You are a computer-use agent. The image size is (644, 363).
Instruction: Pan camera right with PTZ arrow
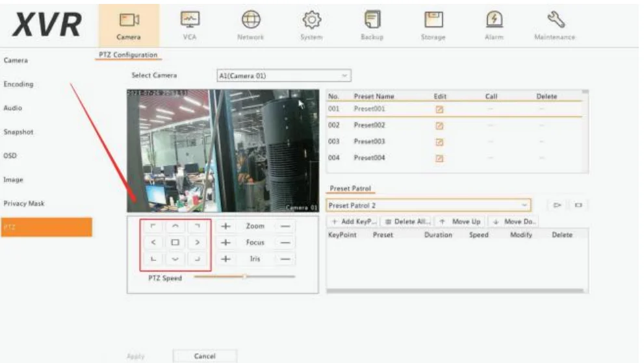pyautogui.click(x=197, y=243)
